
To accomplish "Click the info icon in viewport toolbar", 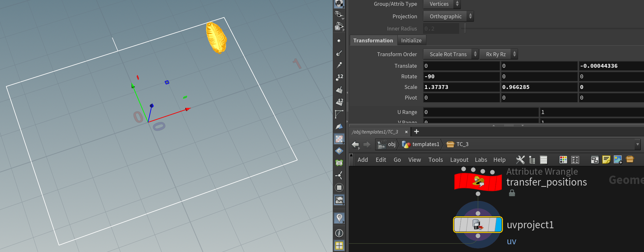I will [339, 233].
